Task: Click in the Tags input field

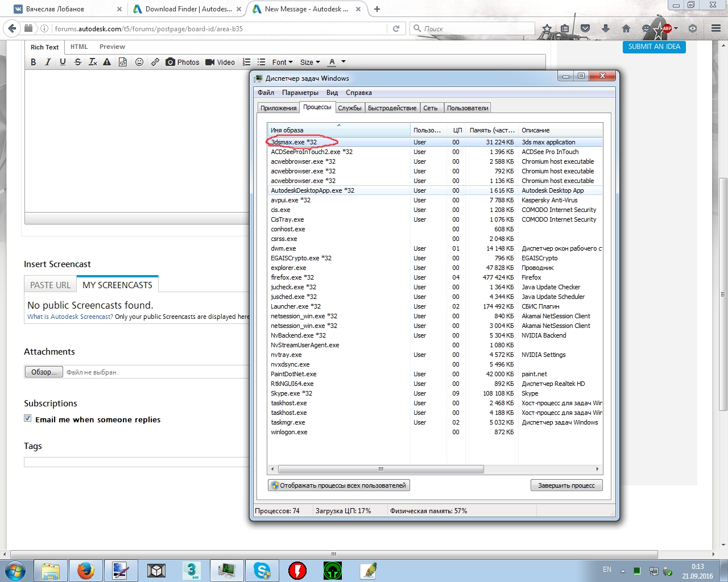Action: coord(136,462)
